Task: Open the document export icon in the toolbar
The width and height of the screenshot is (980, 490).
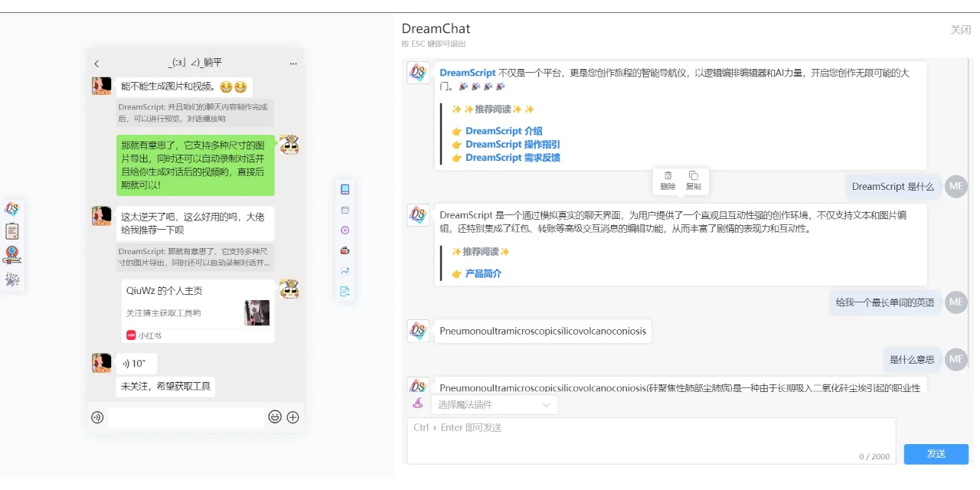Action: tap(345, 290)
